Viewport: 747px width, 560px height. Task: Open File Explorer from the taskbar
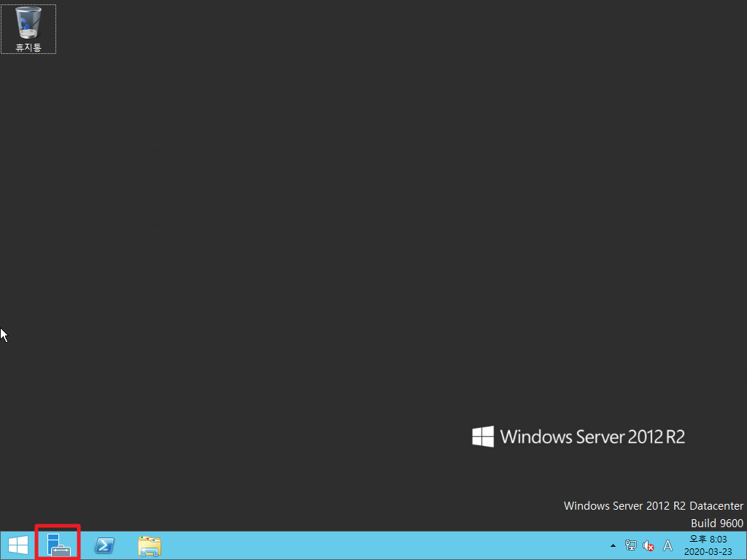[149, 545]
